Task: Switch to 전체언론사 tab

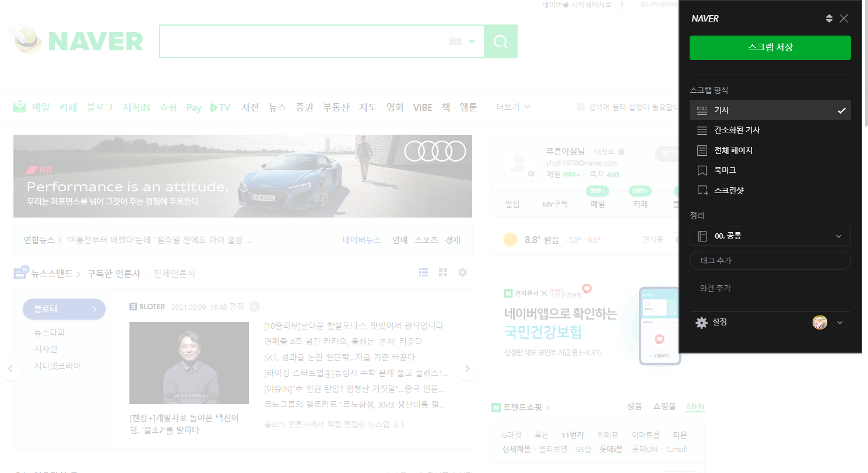Action: tap(174, 273)
